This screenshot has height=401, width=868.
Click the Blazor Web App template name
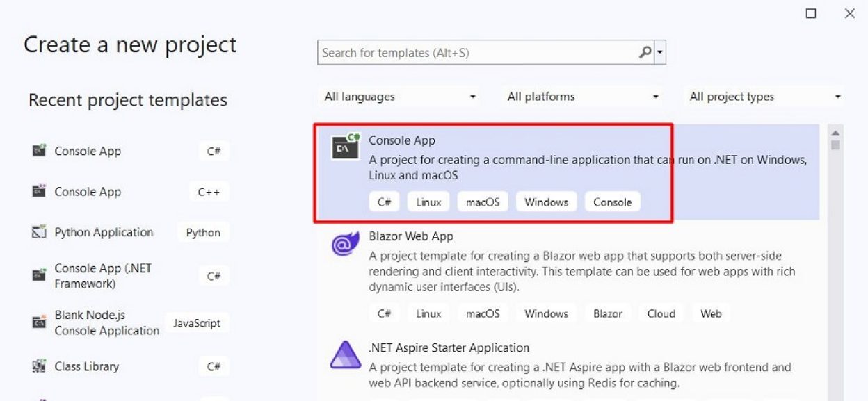click(x=410, y=236)
